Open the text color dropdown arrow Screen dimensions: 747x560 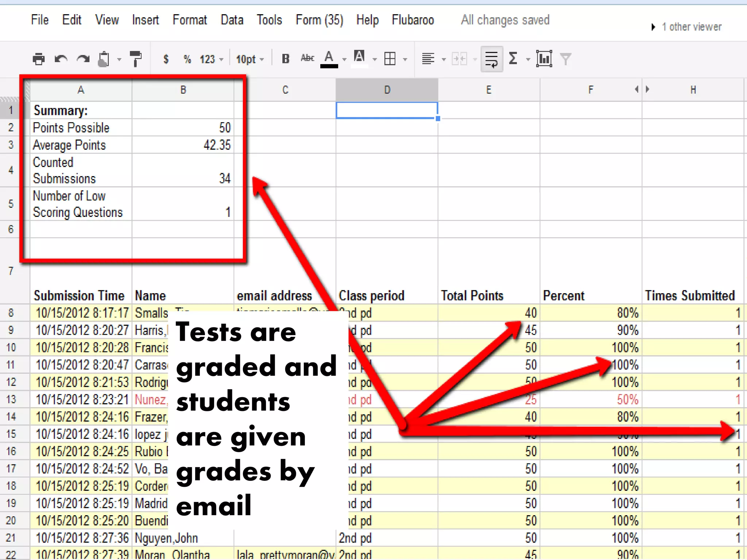344,59
